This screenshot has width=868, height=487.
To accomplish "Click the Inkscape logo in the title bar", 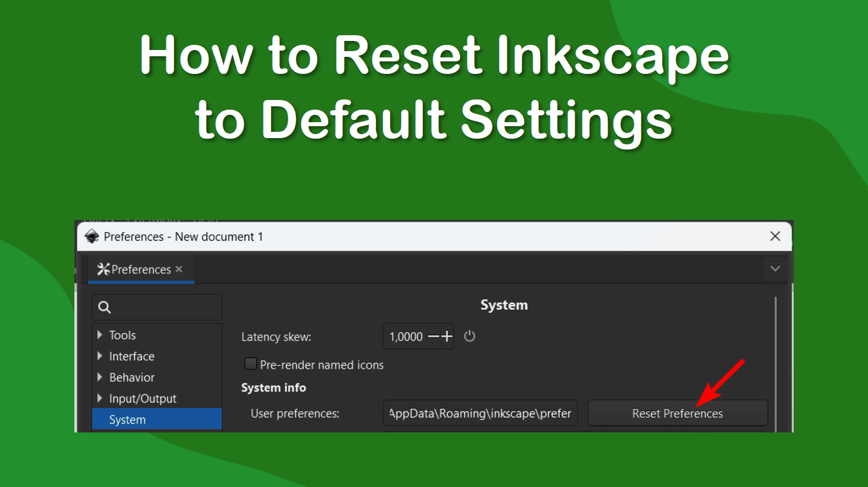I will click(x=91, y=236).
